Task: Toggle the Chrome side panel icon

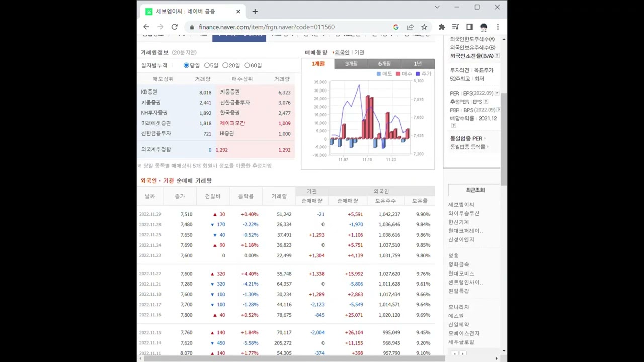Action: pyautogui.click(x=469, y=27)
